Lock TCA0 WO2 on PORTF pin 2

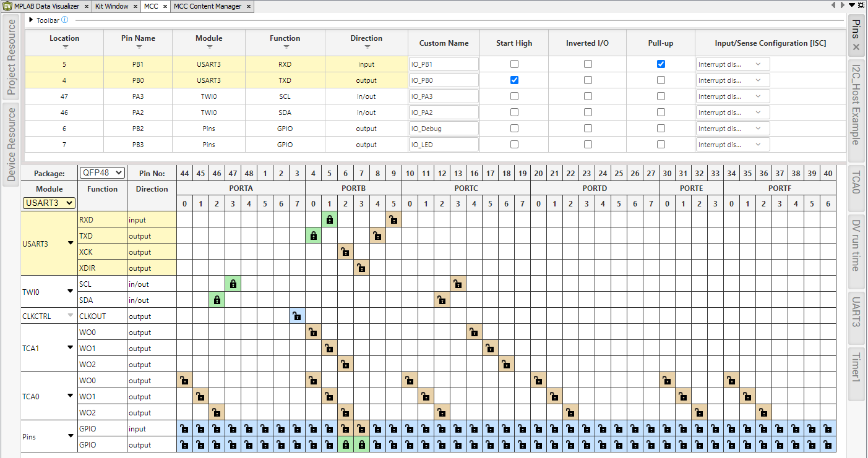pos(763,412)
